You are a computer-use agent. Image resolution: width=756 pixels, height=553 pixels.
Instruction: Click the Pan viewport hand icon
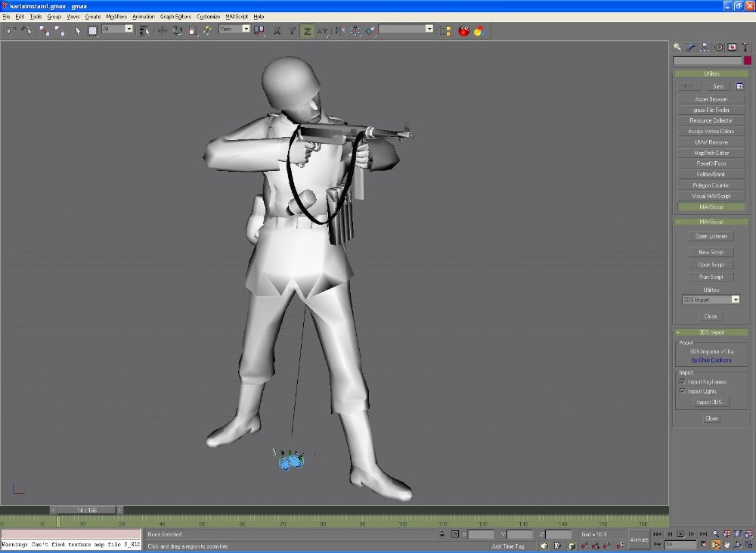[727, 545]
